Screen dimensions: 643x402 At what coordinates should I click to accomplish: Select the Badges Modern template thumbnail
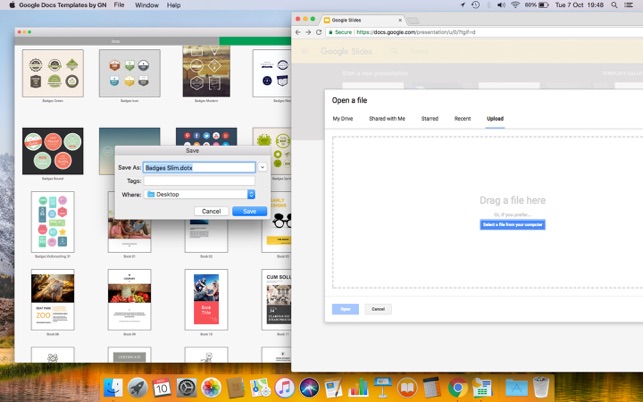(x=206, y=71)
